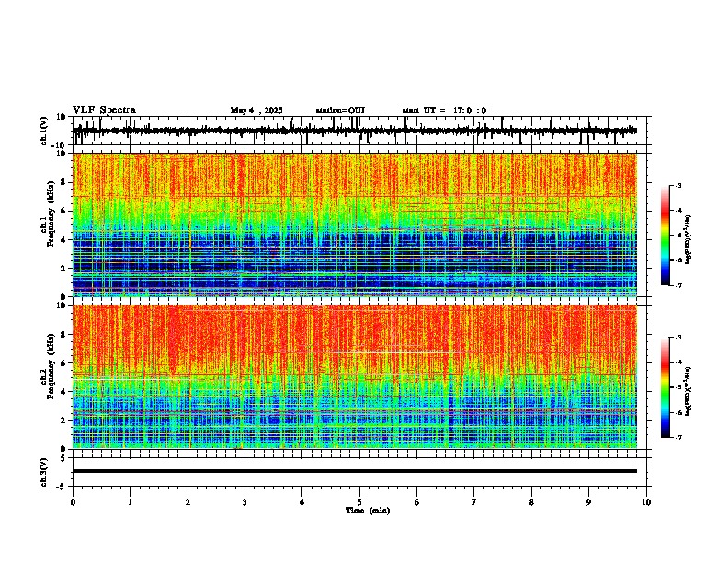This screenshot has width=728, height=563.
Task: Click the "ch.1(V)" waveform axis label
Action: [44, 131]
